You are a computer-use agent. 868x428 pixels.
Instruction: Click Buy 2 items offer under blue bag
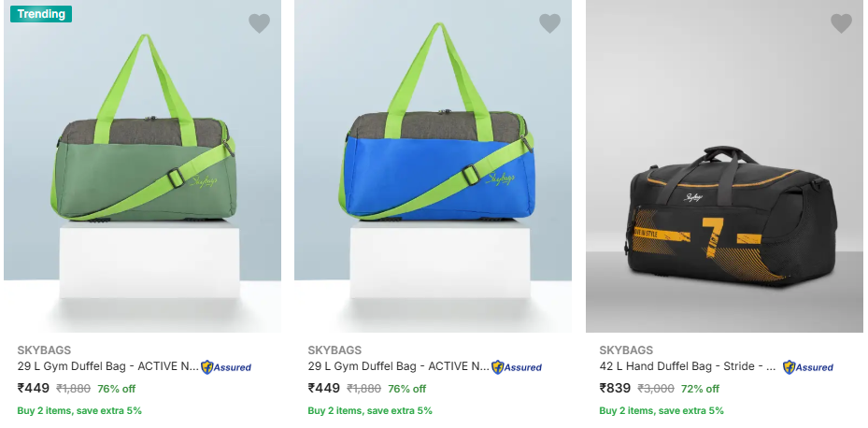pos(370,411)
